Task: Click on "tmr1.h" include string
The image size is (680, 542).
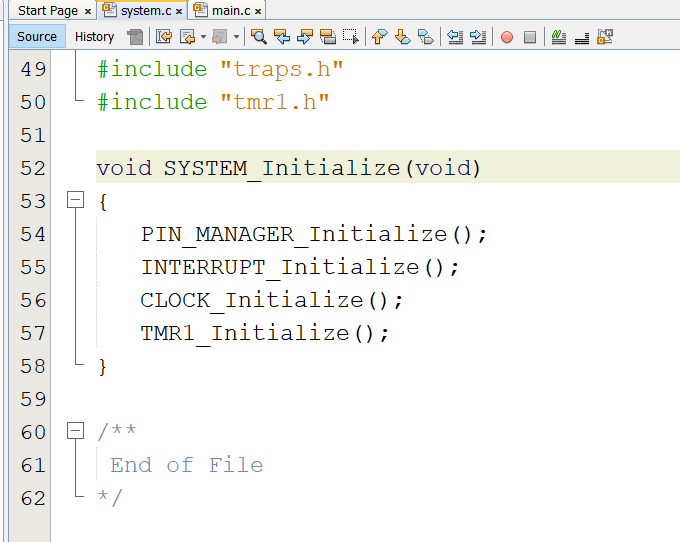Action: (275, 102)
